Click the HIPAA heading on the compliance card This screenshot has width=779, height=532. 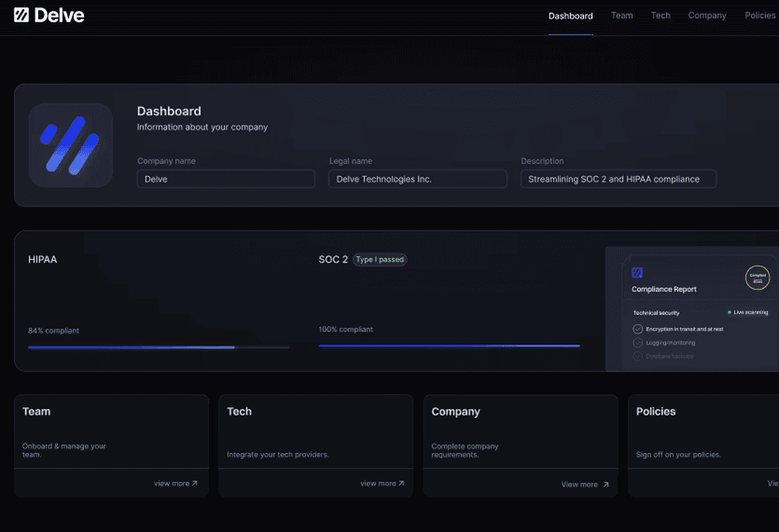(42, 259)
